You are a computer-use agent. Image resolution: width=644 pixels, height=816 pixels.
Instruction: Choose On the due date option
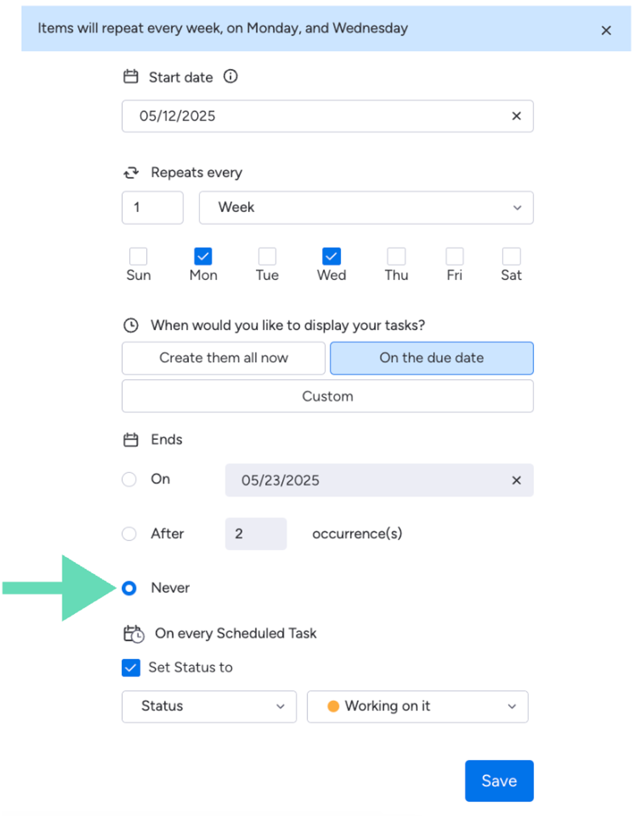[x=431, y=358]
